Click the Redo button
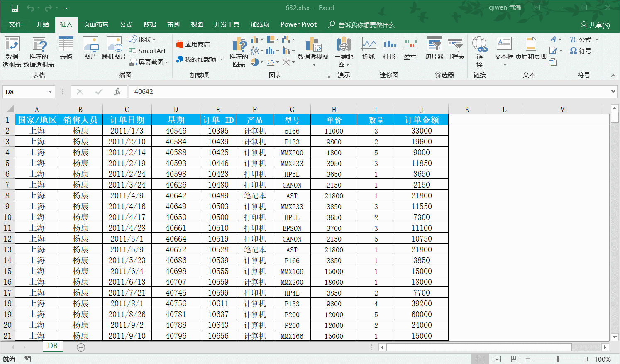The height and width of the screenshot is (364, 620). click(x=49, y=8)
